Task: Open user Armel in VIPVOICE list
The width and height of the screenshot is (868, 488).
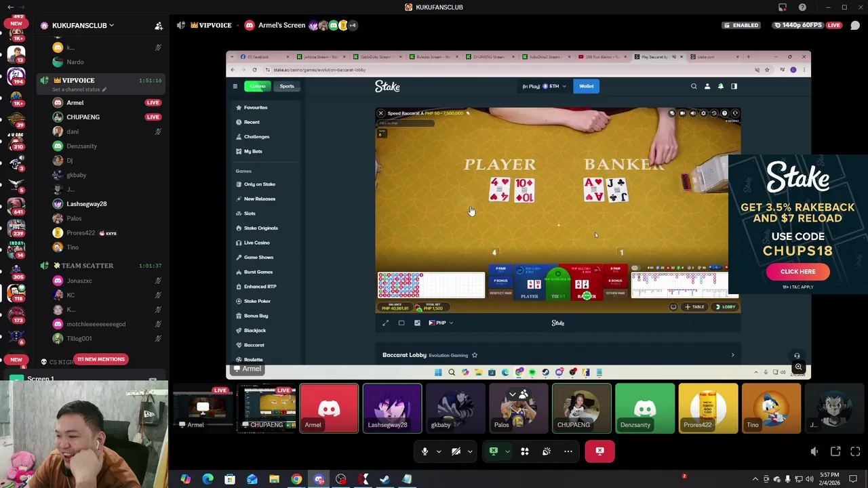Action: click(x=75, y=103)
